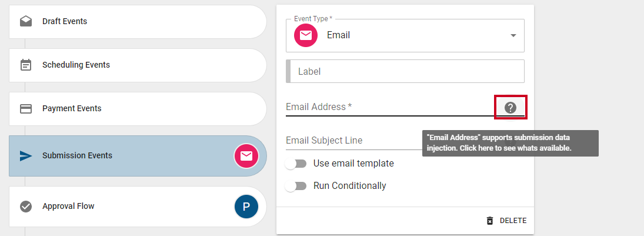Click the Email Subject Line field

pos(353,141)
